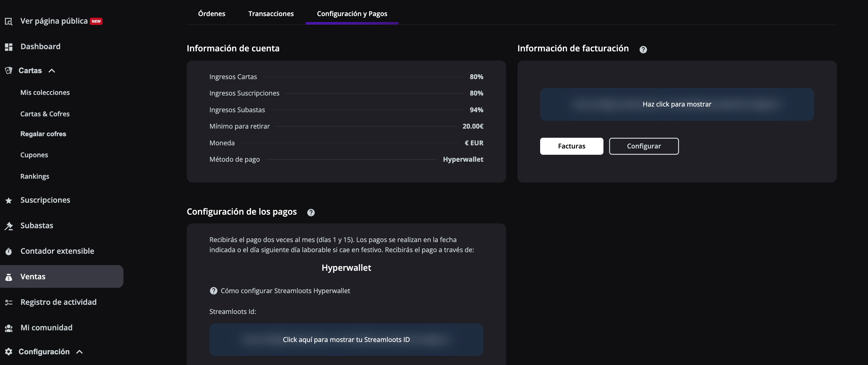Open Registro de actividad
Screen dimensions: 868x365
click(x=58, y=302)
